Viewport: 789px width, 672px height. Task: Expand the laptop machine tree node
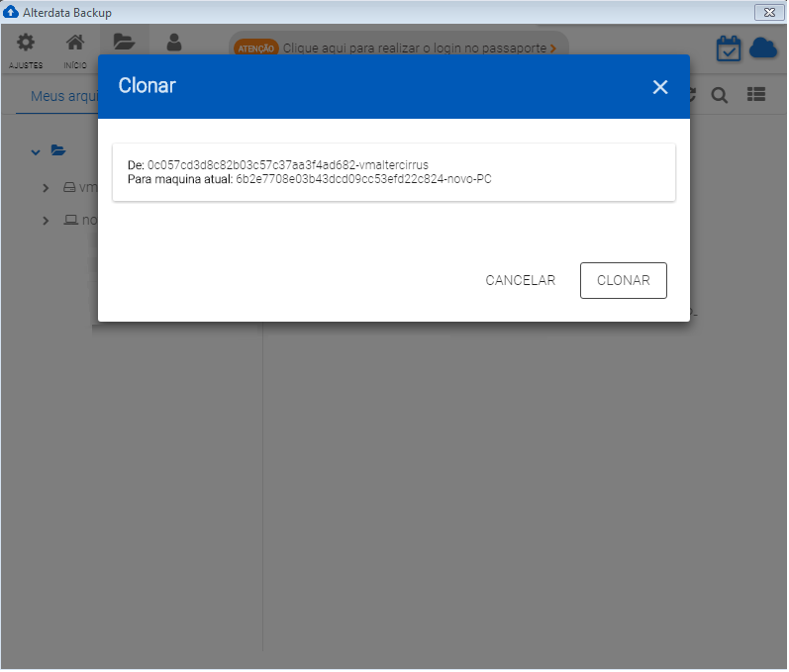(46, 221)
